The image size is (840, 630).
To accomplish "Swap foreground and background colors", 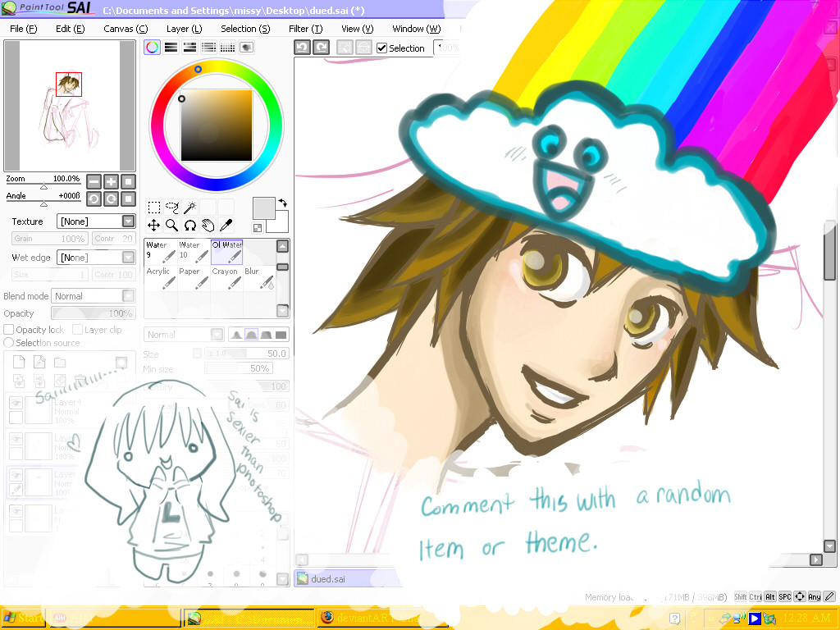I will point(283,203).
